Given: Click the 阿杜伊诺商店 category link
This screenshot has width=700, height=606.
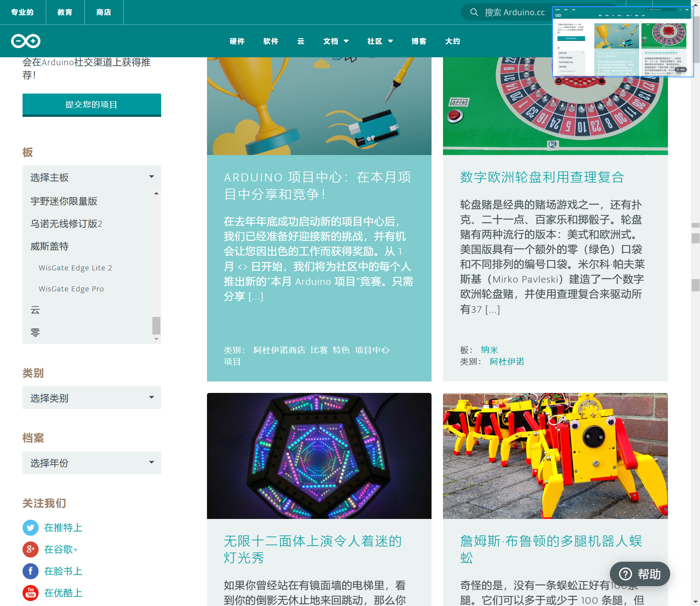Looking at the screenshot, I should 280,350.
